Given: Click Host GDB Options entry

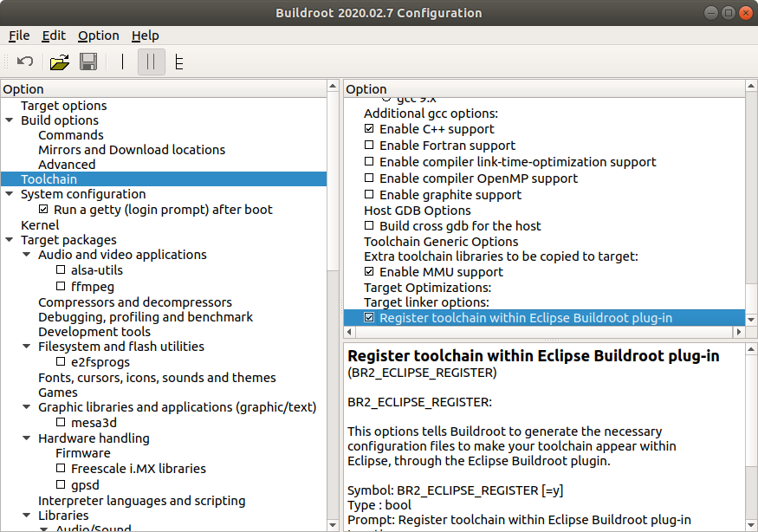Looking at the screenshot, I should [x=418, y=211].
